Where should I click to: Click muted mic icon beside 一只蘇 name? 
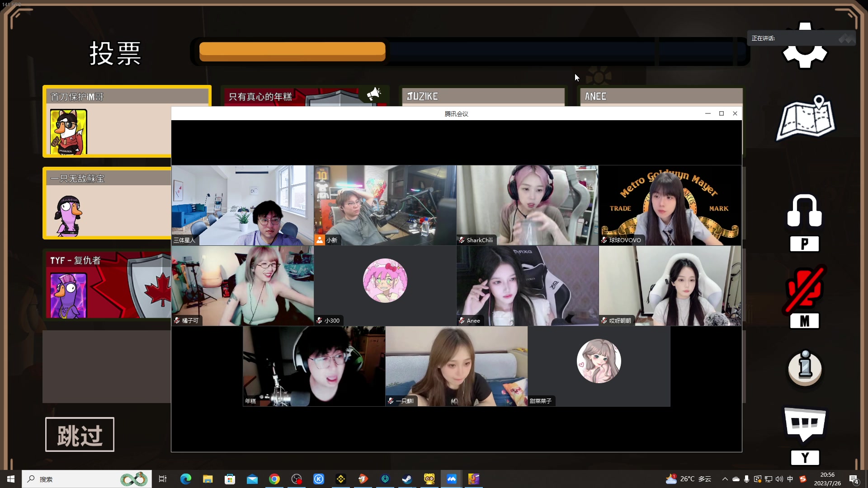(391, 401)
